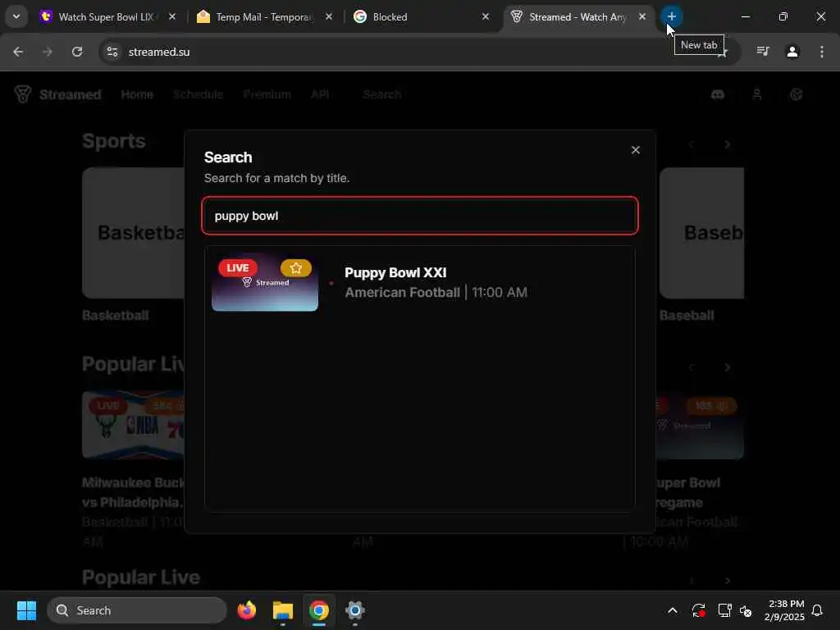840x630 pixels.
Task: Open File Explorer from the taskbar
Action: (282, 610)
